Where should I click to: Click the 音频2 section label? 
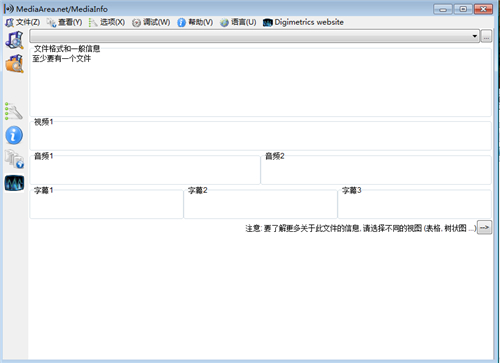pos(275,156)
